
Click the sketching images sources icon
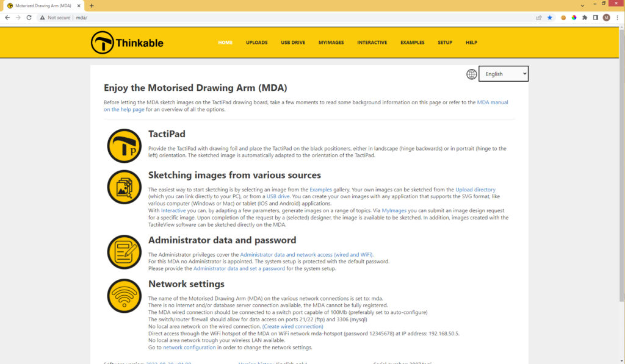pyautogui.click(x=125, y=187)
